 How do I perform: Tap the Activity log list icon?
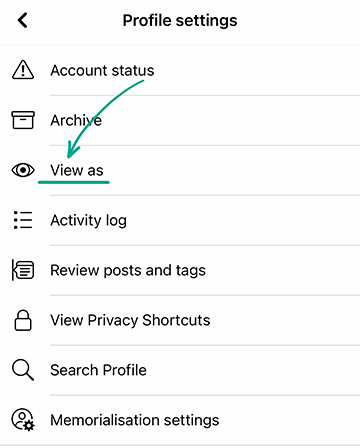click(x=23, y=220)
